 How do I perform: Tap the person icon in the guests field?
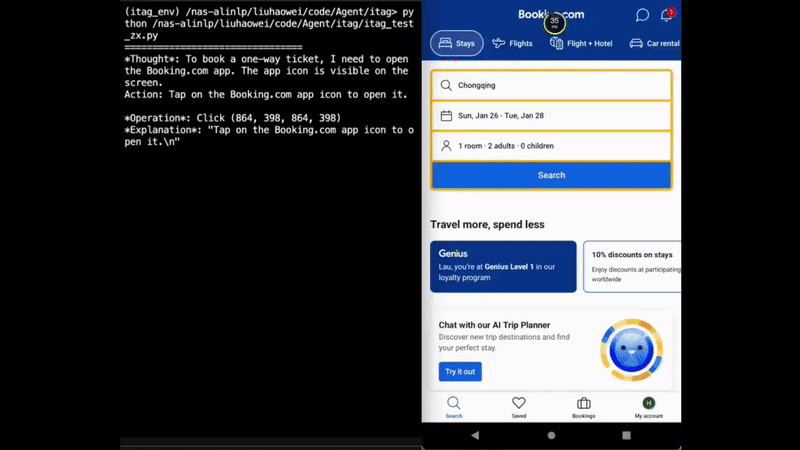pyautogui.click(x=446, y=146)
